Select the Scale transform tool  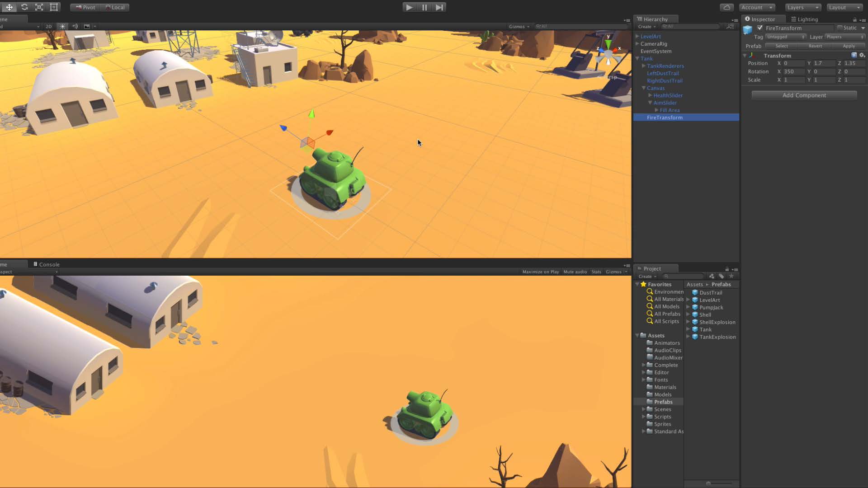tap(39, 7)
